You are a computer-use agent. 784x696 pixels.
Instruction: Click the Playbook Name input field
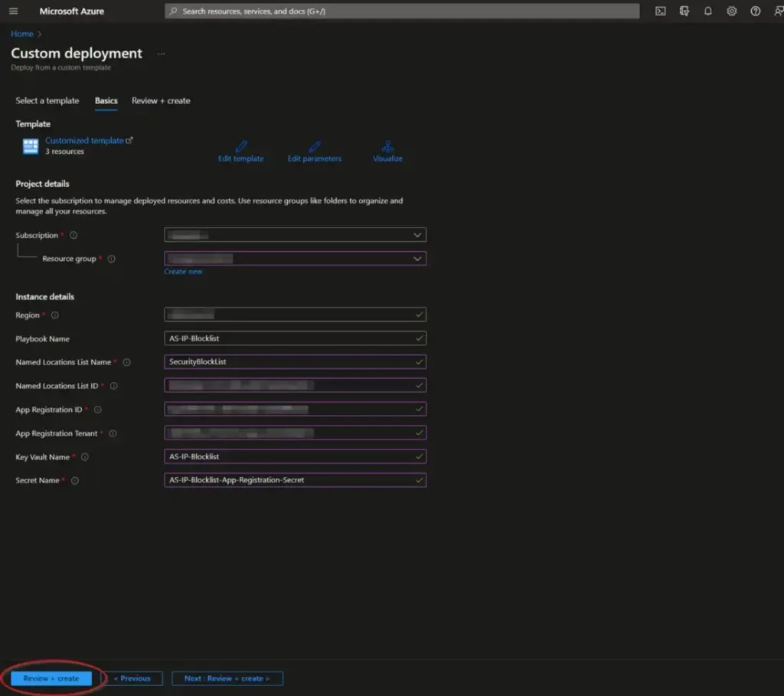[x=295, y=338]
